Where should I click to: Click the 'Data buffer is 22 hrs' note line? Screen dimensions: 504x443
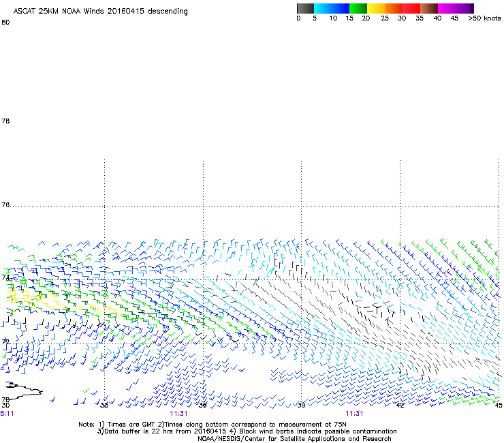point(247,431)
